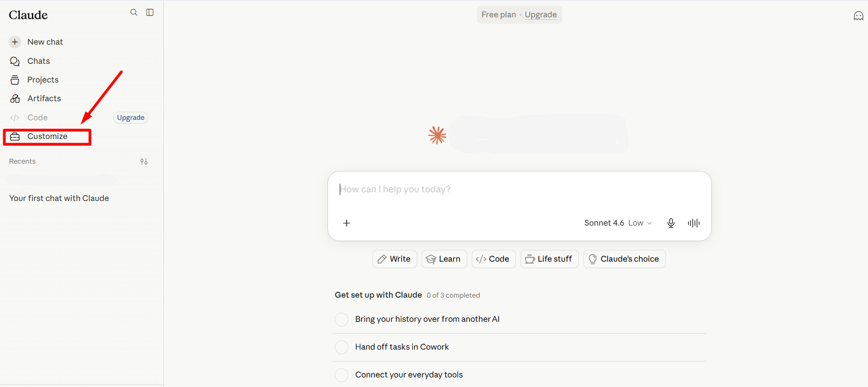Check off Hand off tasks in Cowork
Viewport: 868px width, 387px height.
tap(342, 347)
